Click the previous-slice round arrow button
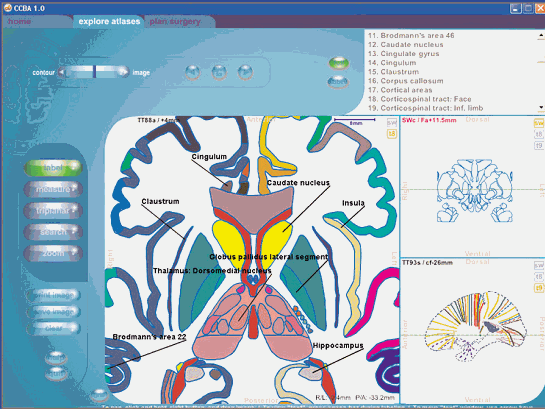Viewport: 545px width, 409px height. (x=193, y=72)
